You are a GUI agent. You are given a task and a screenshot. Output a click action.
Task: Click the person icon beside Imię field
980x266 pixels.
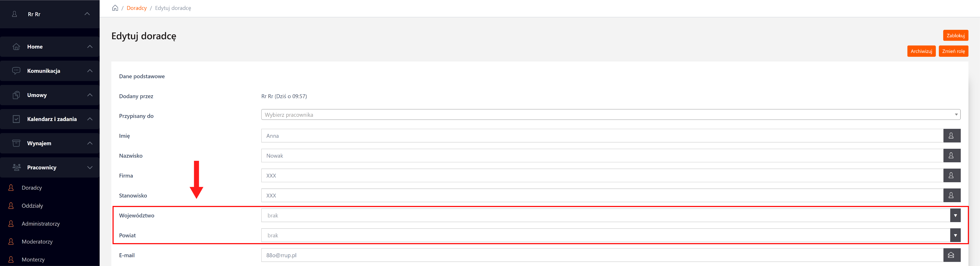click(951, 136)
